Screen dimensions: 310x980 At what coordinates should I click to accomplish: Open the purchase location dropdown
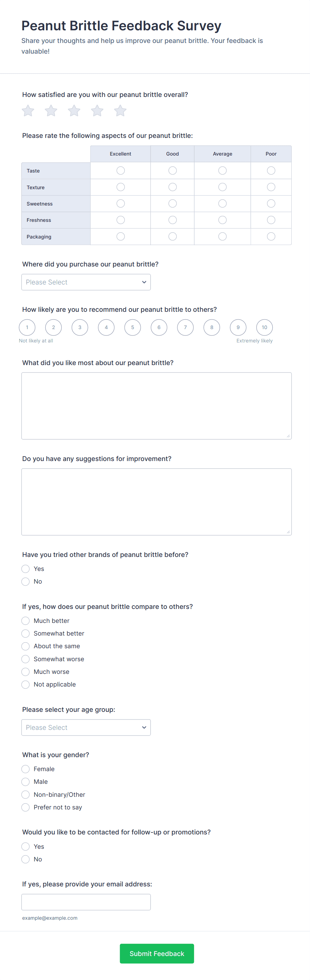pos(86,282)
